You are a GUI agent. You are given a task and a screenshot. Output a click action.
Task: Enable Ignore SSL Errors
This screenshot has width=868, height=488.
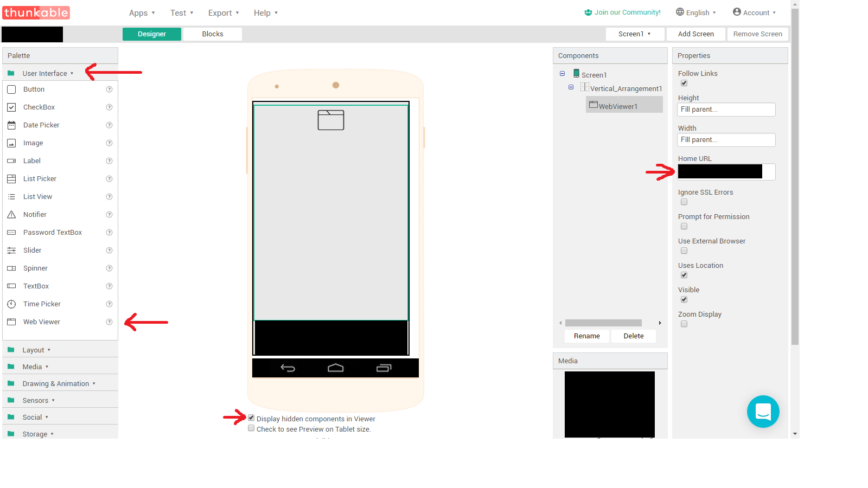(x=684, y=202)
